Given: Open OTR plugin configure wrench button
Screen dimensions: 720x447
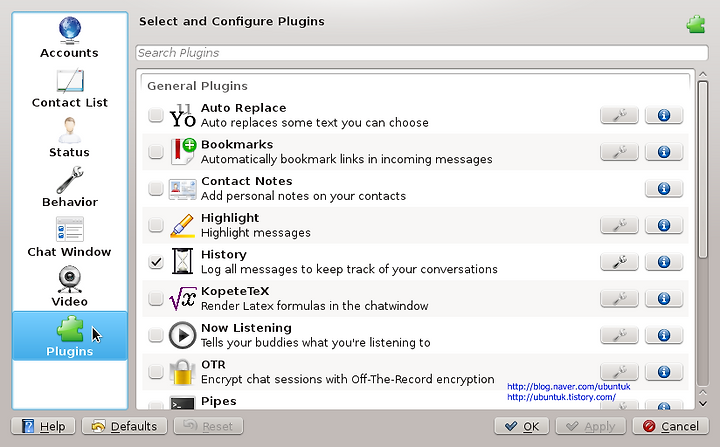Looking at the screenshot, I should [619, 372].
